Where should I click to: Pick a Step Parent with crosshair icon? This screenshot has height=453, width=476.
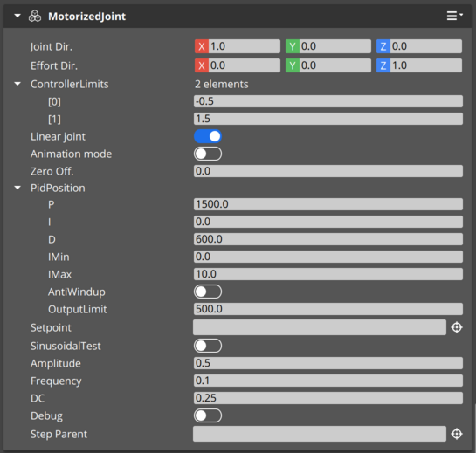pos(457,434)
